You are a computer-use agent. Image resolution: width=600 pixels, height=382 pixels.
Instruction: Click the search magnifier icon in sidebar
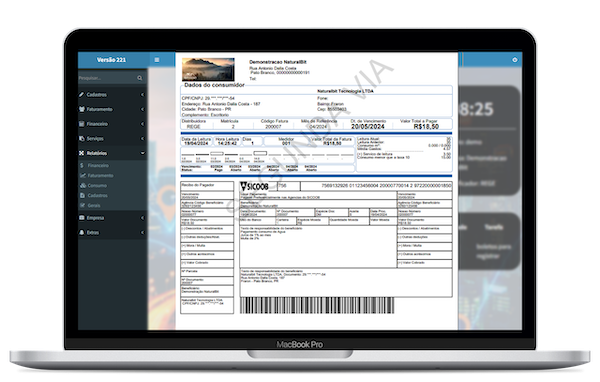click(140, 78)
